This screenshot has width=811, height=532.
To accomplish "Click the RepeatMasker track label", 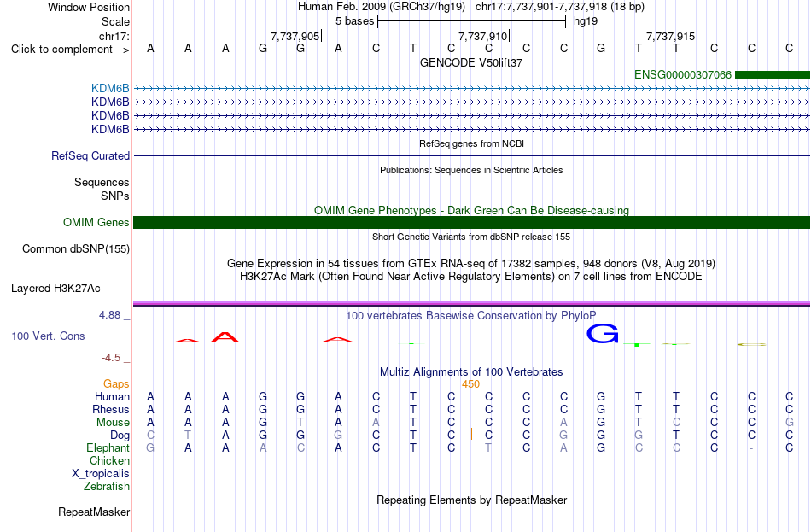I will click(94, 512).
